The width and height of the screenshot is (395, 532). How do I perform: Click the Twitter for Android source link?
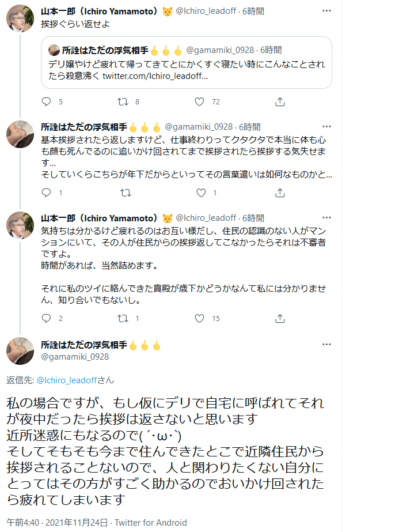pyautogui.click(x=151, y=522)
